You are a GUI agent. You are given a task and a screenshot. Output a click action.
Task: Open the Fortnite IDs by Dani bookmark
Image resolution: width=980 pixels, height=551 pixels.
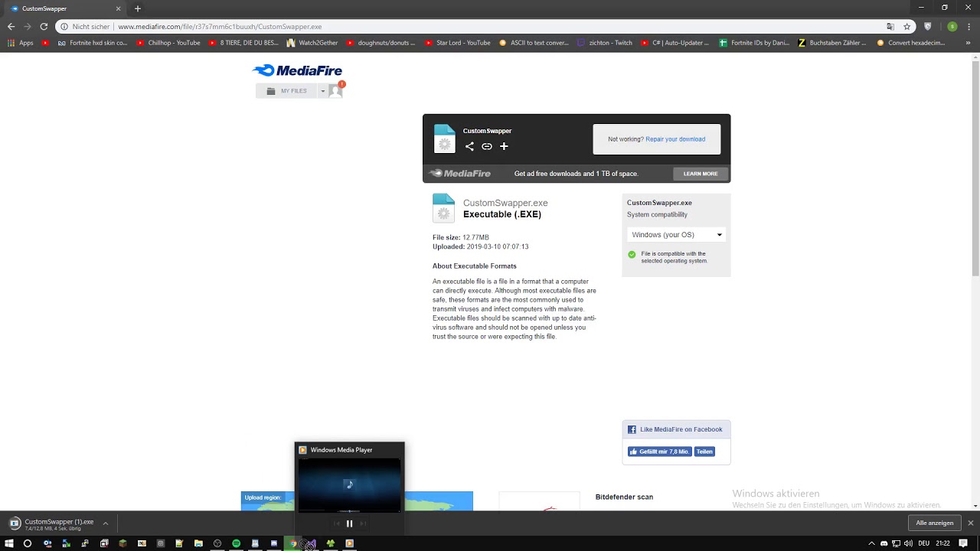click(754, 43)
